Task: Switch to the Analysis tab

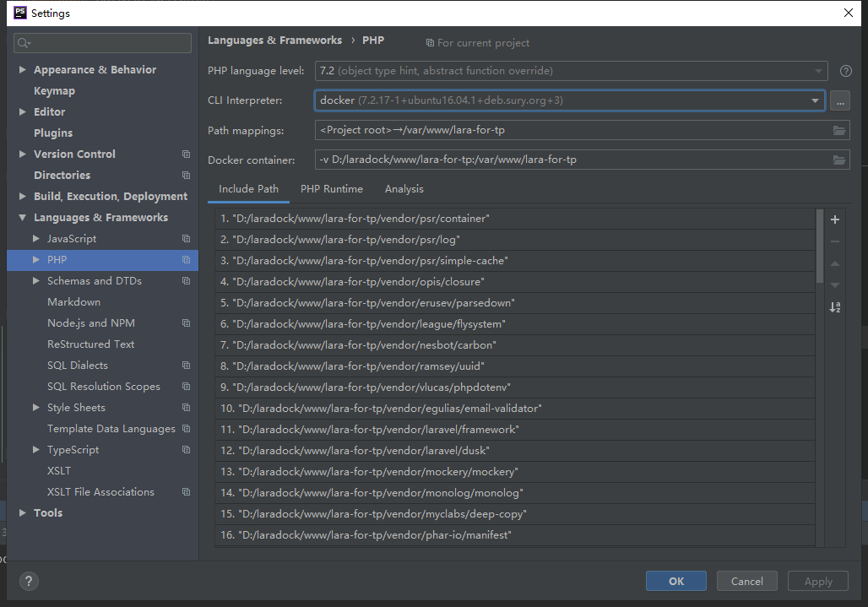Action: [x=404, y=188]
